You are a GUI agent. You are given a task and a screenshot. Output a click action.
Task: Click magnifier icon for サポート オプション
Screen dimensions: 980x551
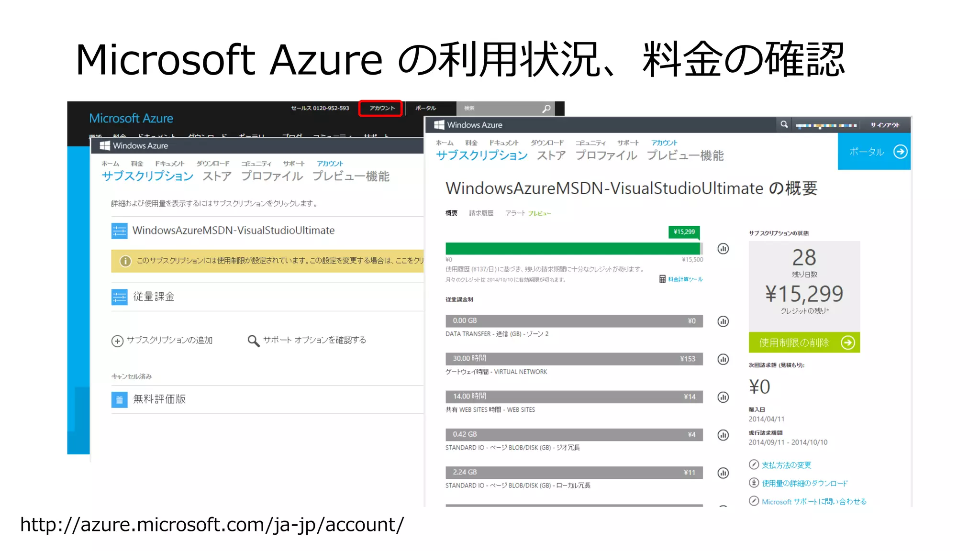point(253,341)
